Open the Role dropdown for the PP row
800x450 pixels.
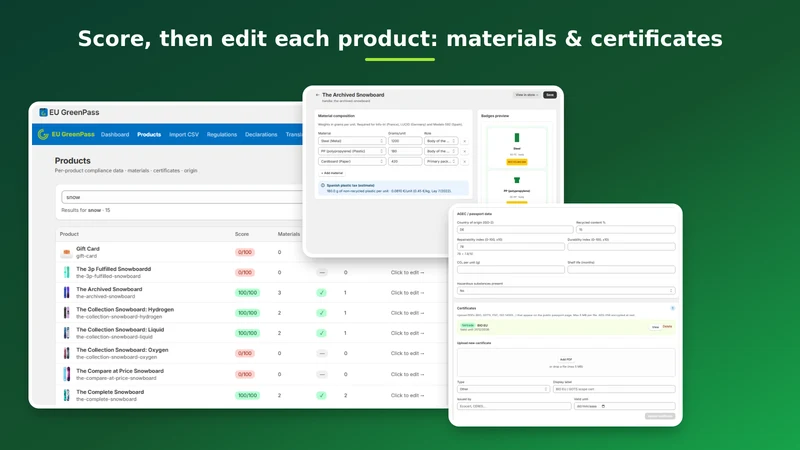coord(441,151)
